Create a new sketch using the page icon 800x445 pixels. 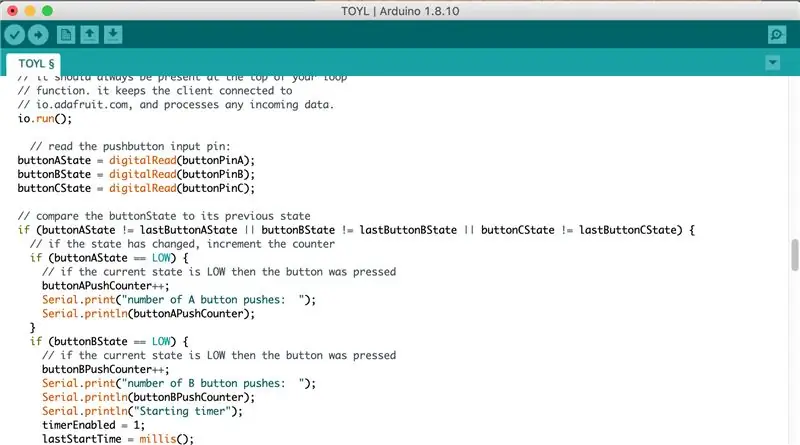tap(66, 35)
